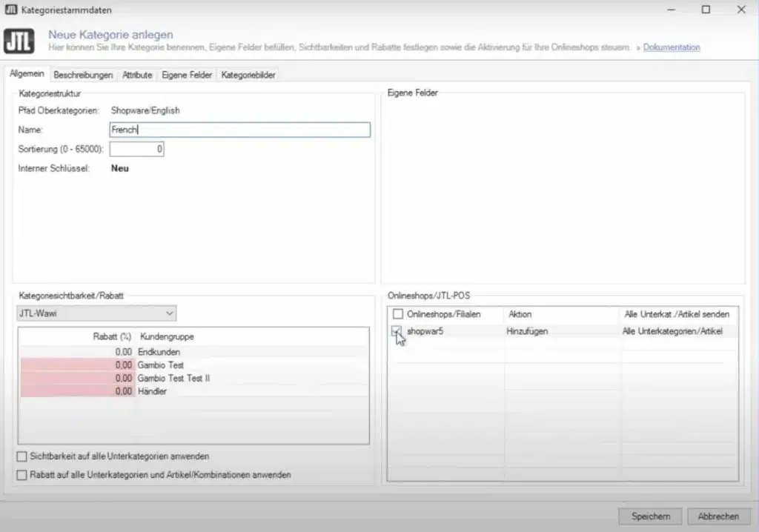
Task: Check the Onlineshops/Filialen header checkbox
Action: [x=398, y=314]
